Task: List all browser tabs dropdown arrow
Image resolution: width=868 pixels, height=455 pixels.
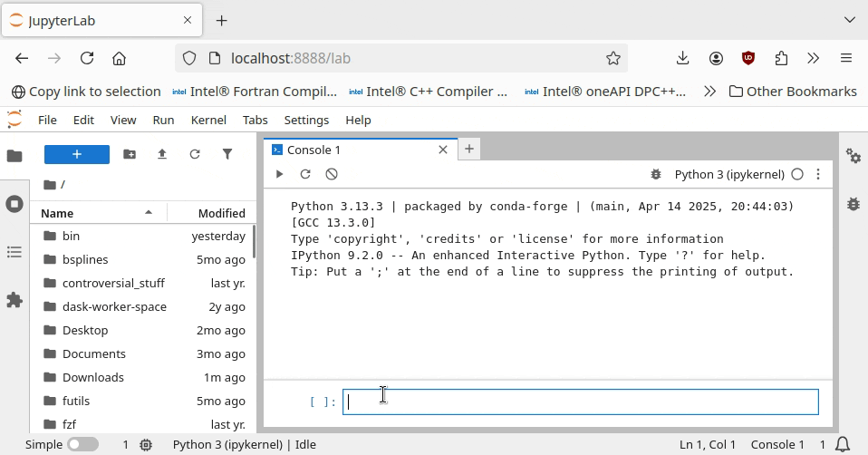Action: pyautogui.click(x=850, y=21)
